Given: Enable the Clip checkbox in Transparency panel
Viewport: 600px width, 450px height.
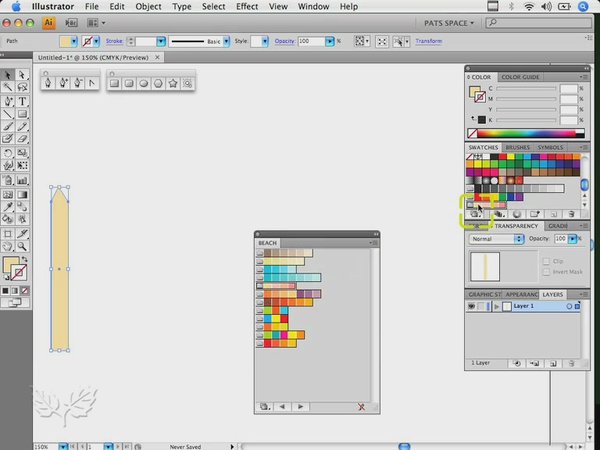Looking at the screenshot, I should click(x=545, y=261).
